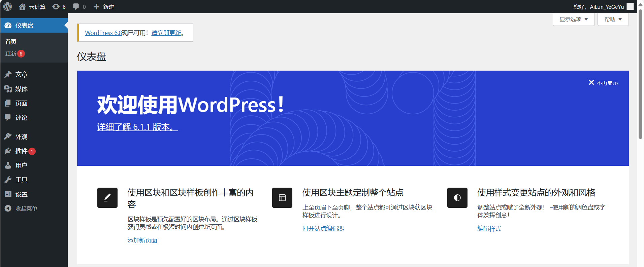Open the 媒体 menu
The width and height of the screenshot is (644, 267).
click(x=34, y=89)
